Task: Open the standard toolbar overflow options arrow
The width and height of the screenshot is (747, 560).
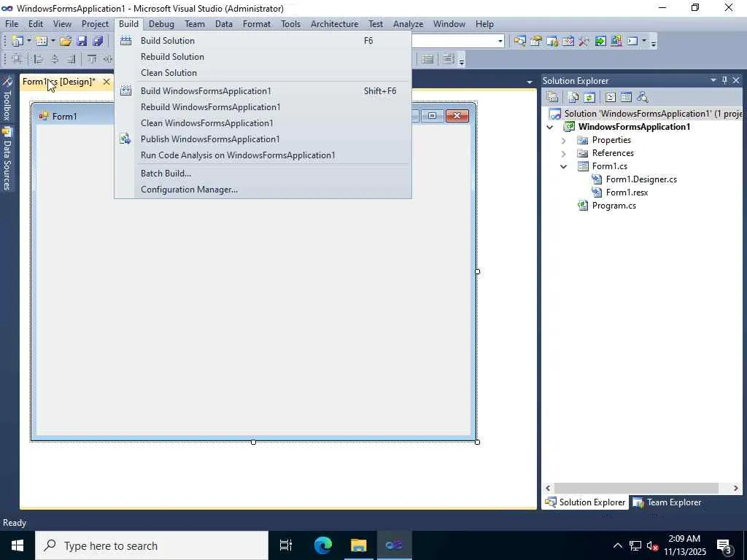Action: point(654,43)
